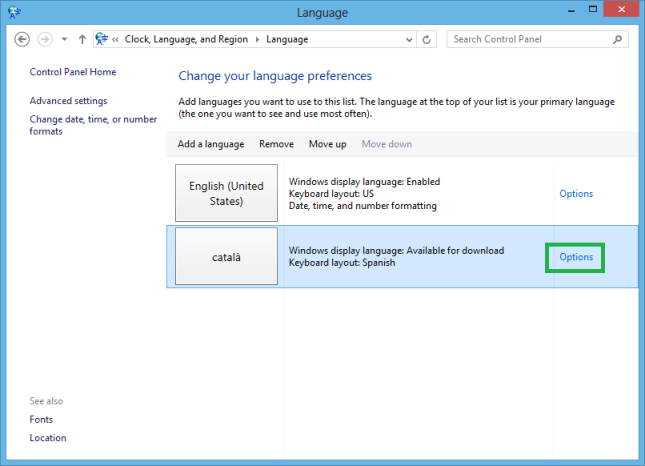Select the català language tile
Viewport: 645px width, 466px height.
tap(226, 256)
